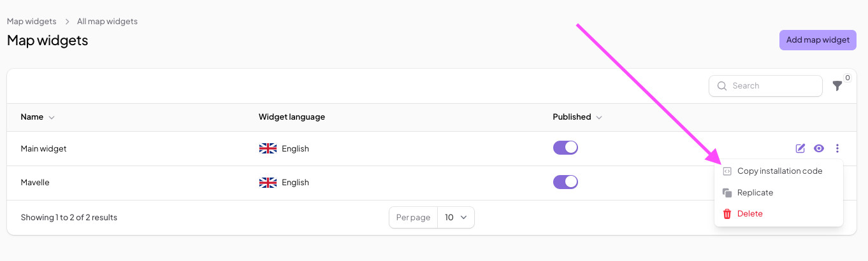Click the filter funnel icon

[837, 86]
